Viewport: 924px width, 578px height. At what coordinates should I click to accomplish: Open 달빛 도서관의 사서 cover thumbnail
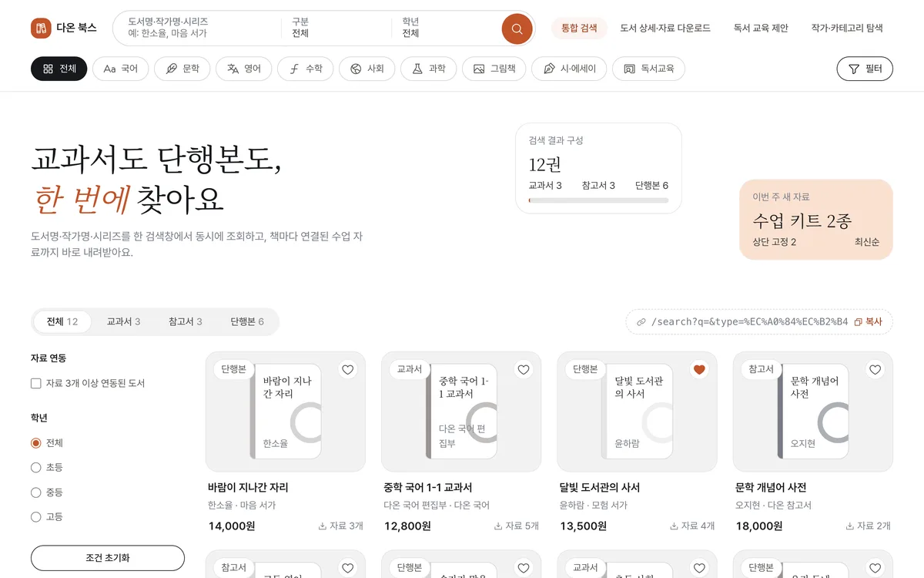pos(637,412)
